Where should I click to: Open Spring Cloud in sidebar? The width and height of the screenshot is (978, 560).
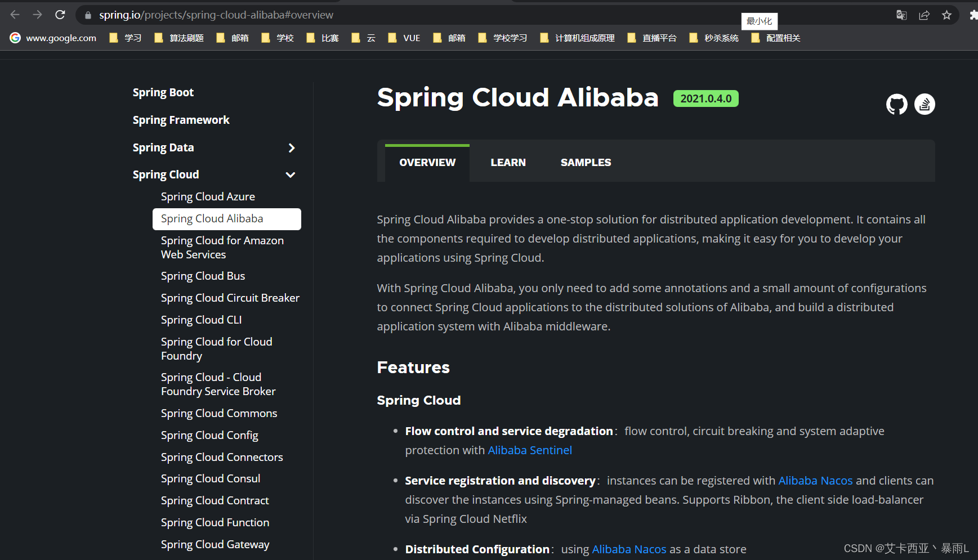[x=166, y=174]
